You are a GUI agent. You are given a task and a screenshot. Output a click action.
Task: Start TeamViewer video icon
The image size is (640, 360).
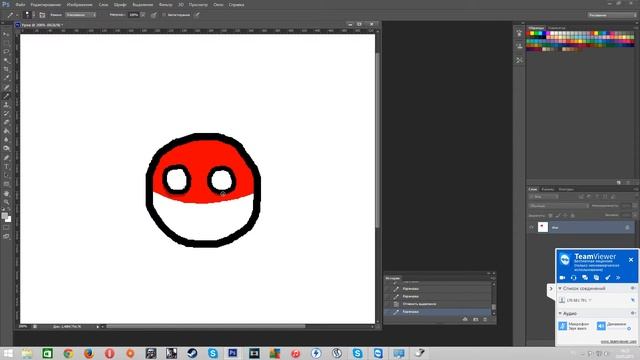[x=562, y=277]
